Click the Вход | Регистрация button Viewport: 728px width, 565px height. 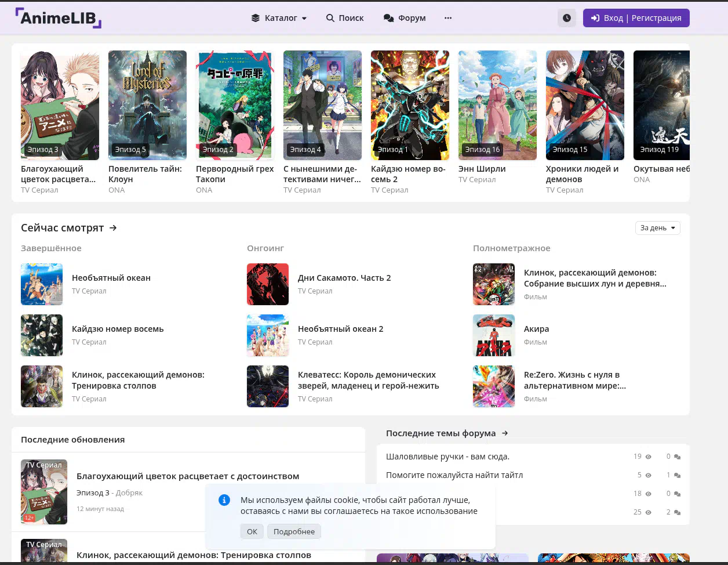click(x=636, y=18)
